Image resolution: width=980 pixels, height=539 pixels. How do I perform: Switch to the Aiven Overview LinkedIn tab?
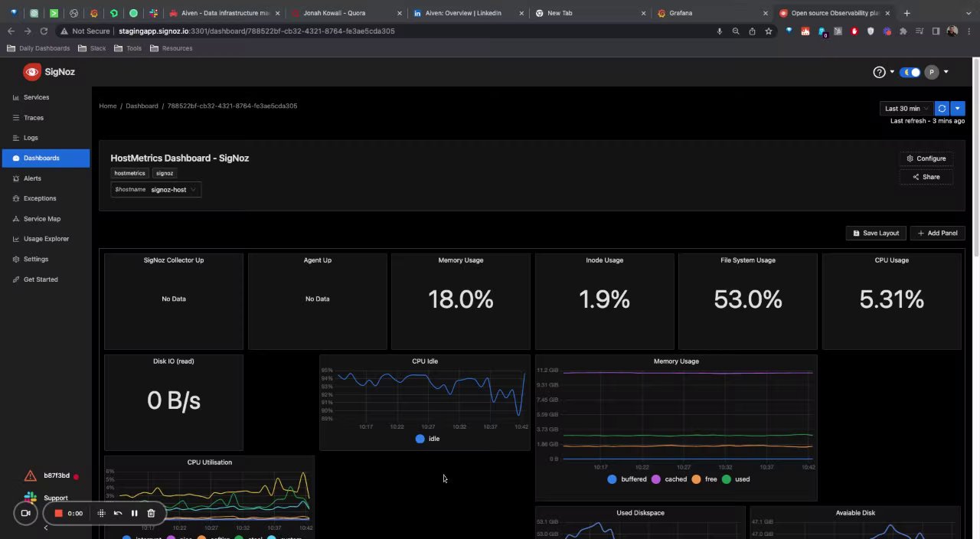tap(468, 13)
